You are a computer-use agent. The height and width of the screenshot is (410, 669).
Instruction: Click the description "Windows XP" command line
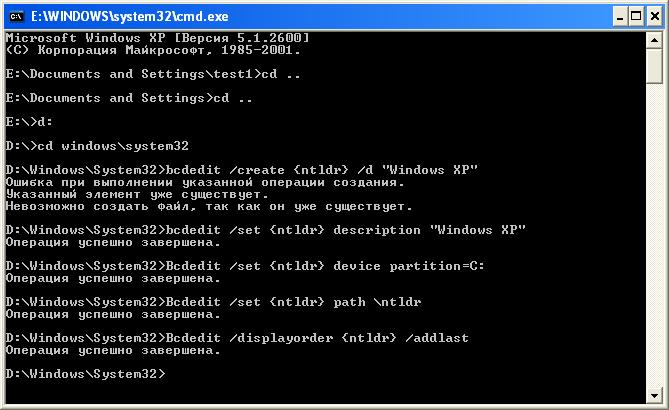pyautogui.click(x=266, y=229)
